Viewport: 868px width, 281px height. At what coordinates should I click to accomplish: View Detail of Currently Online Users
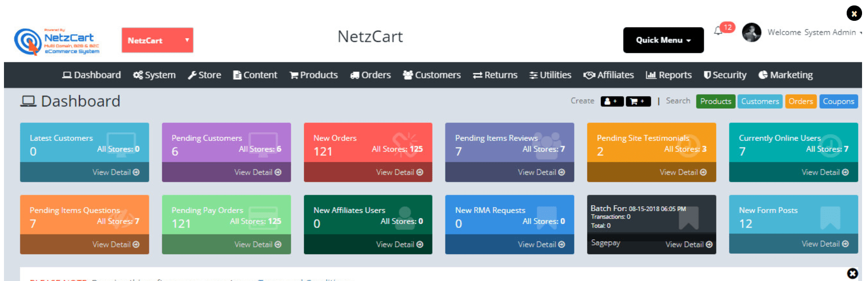(x=825, y=172)
